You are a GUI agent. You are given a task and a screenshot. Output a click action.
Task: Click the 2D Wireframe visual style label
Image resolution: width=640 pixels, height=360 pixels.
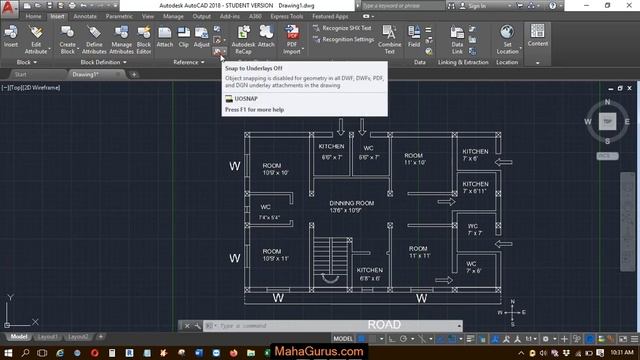[43, 88]
